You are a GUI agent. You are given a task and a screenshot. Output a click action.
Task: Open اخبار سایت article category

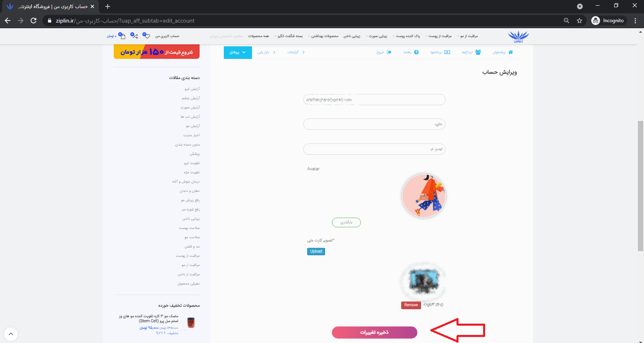[x=192, y=135]
